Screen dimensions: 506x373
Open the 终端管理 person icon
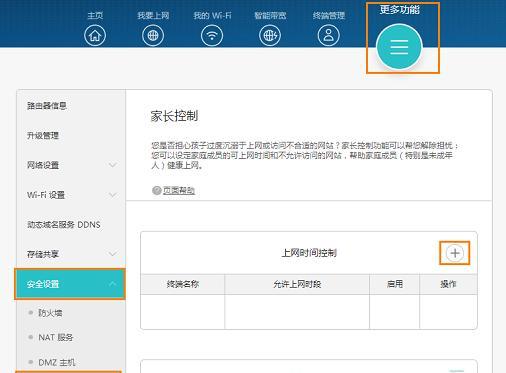point(329,35)
